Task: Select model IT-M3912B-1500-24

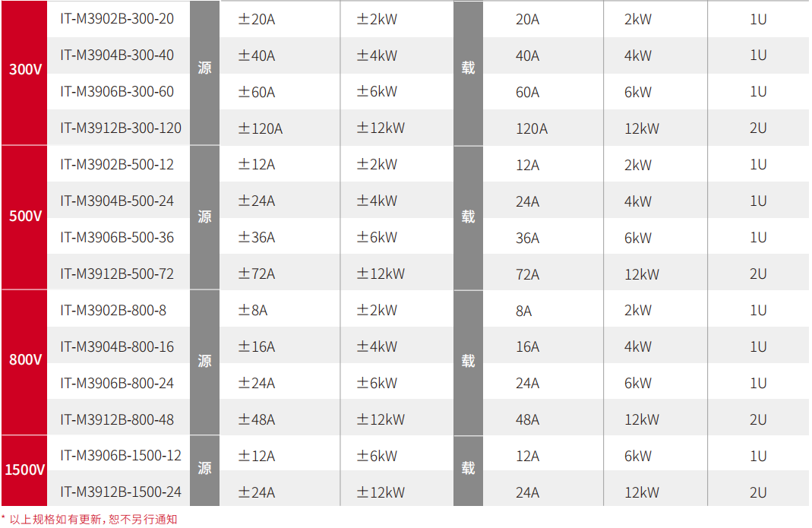Action: click(x=121, y=492)
